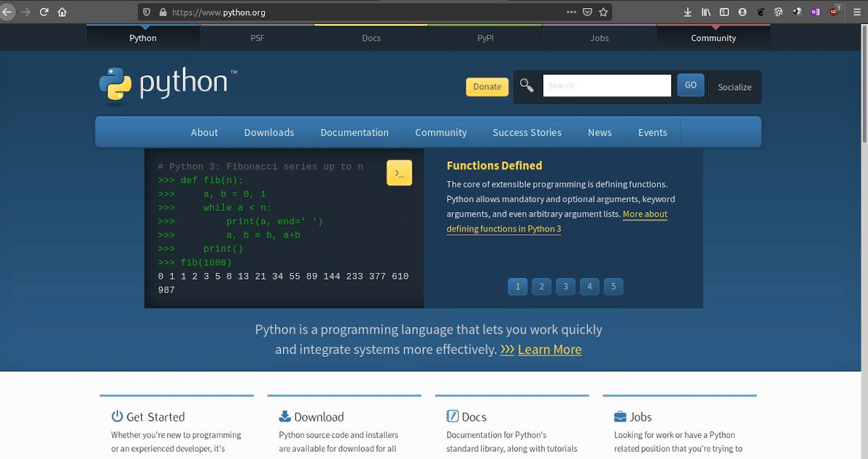Open the uBlock Origin extension icon
Viewport: 868px width, 459px height.
(x=834, y=12)
